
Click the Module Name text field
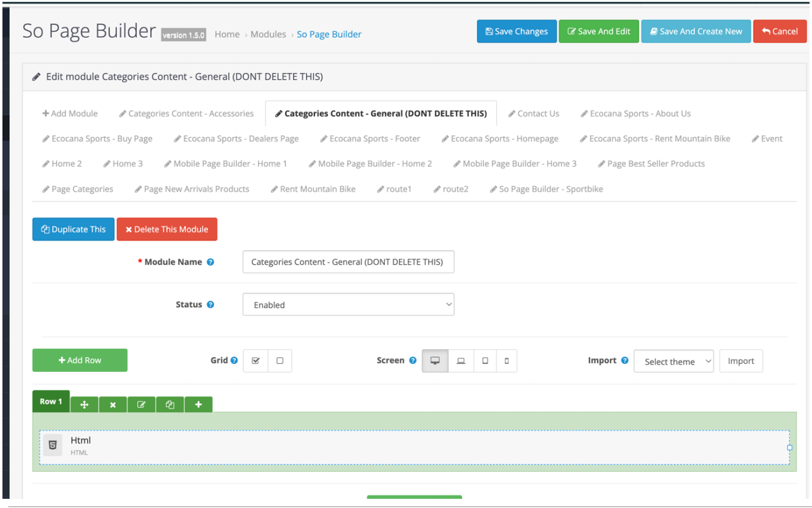coord(348,262)
